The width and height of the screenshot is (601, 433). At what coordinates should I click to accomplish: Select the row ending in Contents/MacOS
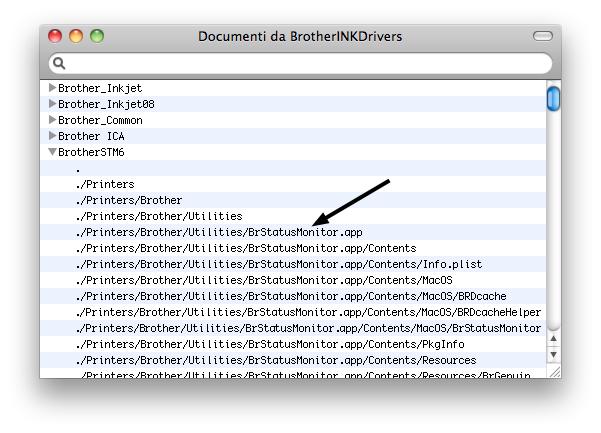[293, 280]
